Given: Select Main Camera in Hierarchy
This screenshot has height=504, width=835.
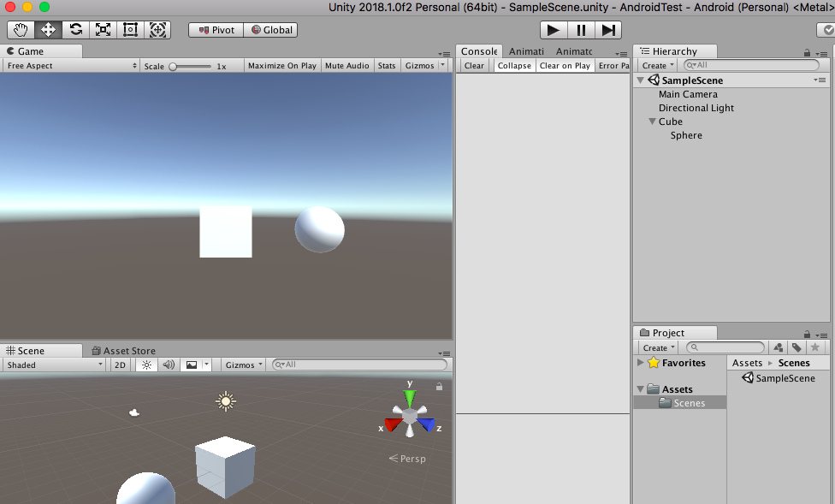Looking at the screenshot, I should point(688,94).
